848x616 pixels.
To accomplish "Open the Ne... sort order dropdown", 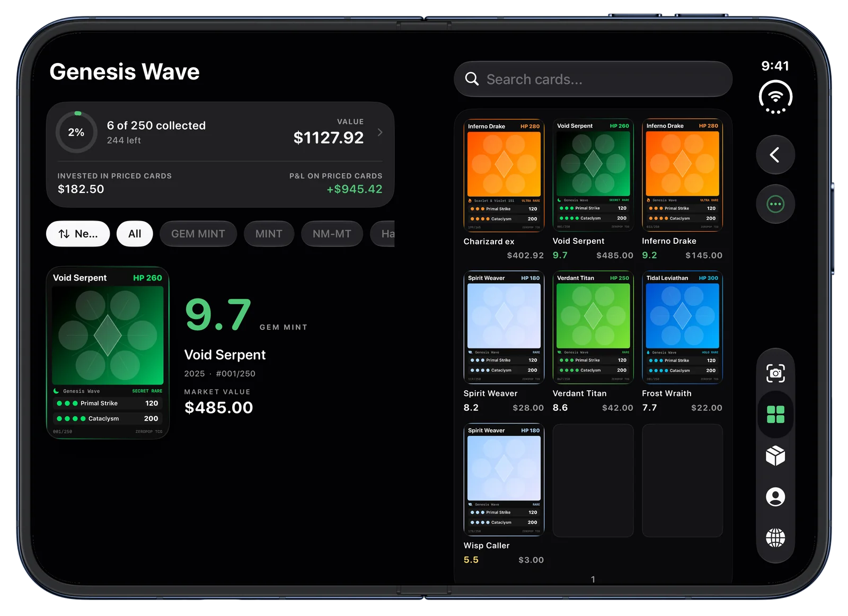I will (78, 234).
